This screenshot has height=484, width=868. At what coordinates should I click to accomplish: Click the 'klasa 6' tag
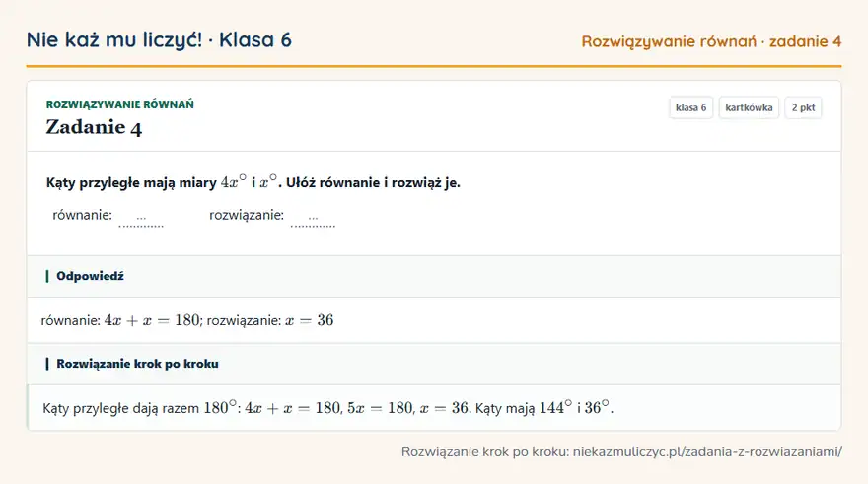[690, 107]
